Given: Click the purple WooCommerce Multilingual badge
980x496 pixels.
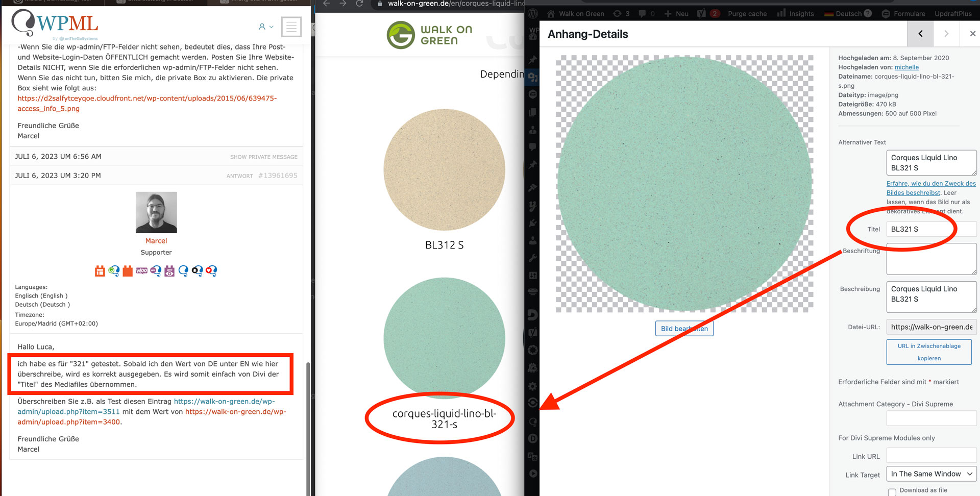Looking at the screenshot, I should pos(156,271).
